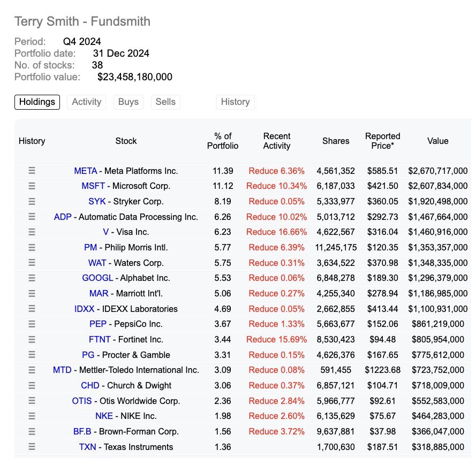476x458 pixels.
Task: Open the PM ticker link
Action: [90, 248]
